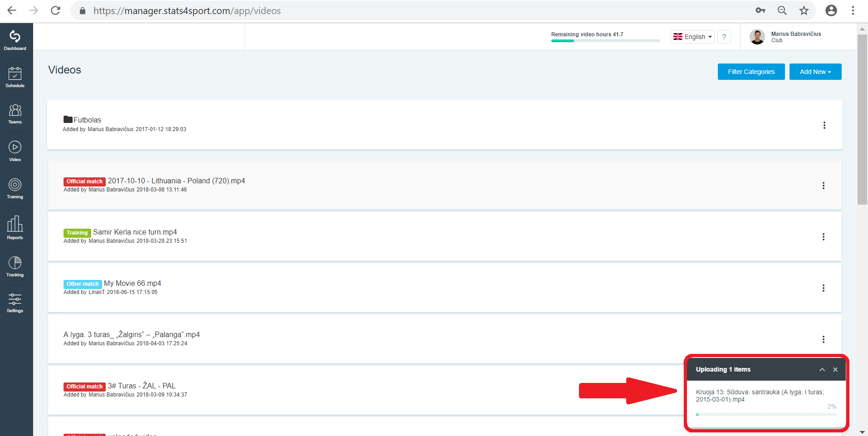Open Training section icon
The image size is (868, 436).
[15, 185]
